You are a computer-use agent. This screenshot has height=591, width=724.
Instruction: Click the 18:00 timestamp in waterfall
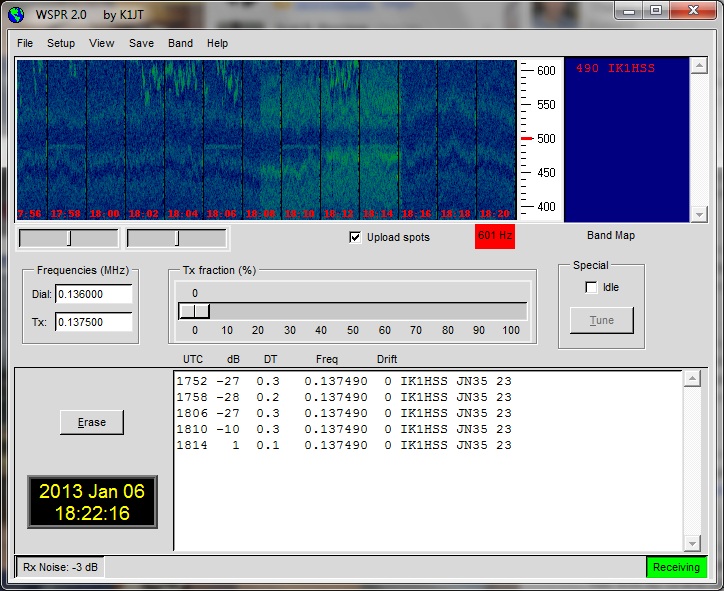(104, 214)
